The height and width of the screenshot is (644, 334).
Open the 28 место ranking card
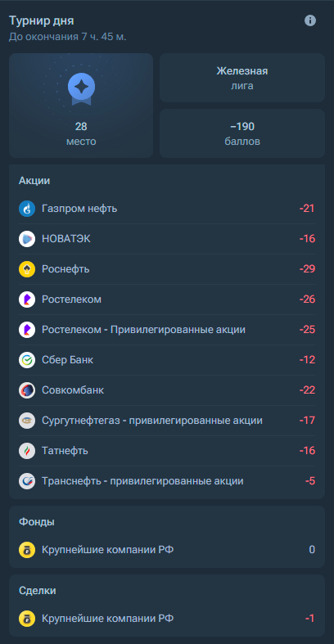point(81,106)
